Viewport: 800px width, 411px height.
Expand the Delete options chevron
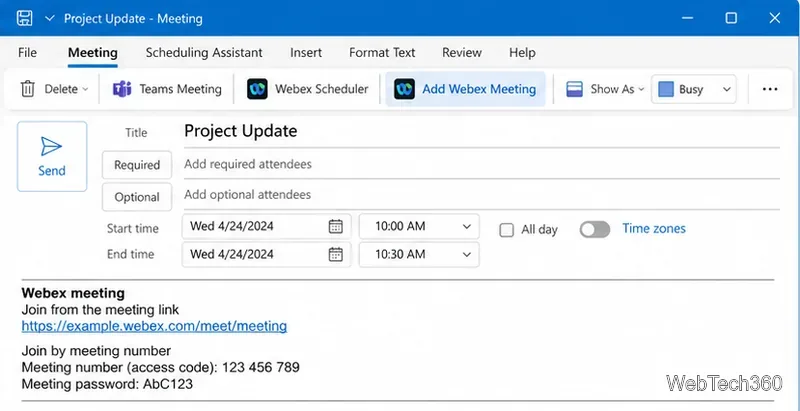click(x=85, y=89)
